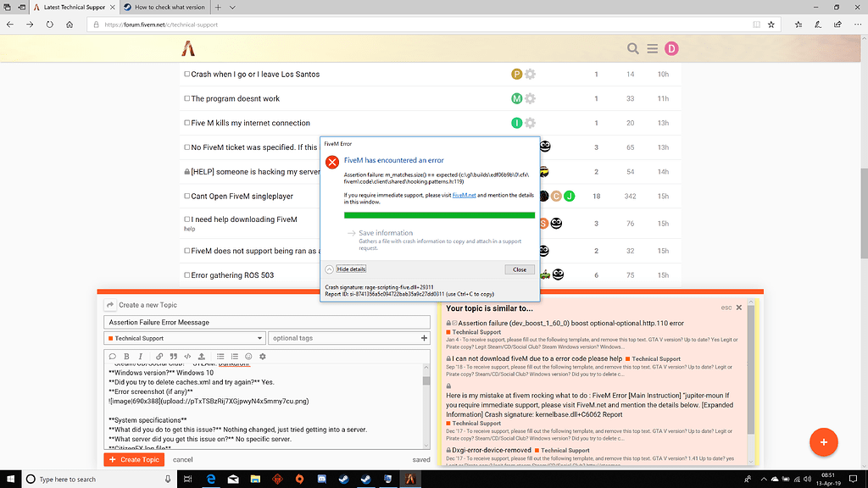
Task: Click the green progress bar in the error window
Action: 439,213
